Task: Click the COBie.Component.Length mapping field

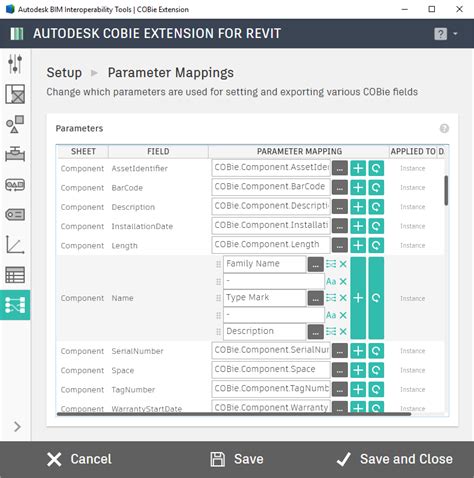Action: pyautogui.click(x=271, y=245)
